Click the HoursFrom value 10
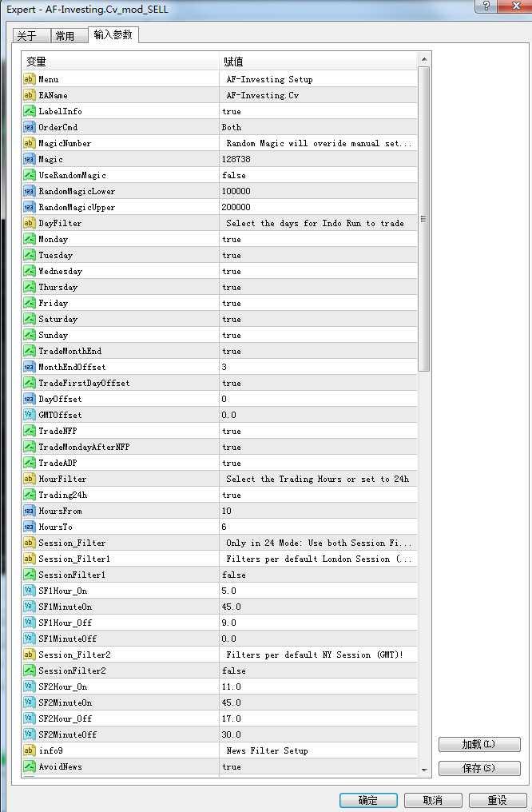Screen dimensions: 532x812 [319, 511]
